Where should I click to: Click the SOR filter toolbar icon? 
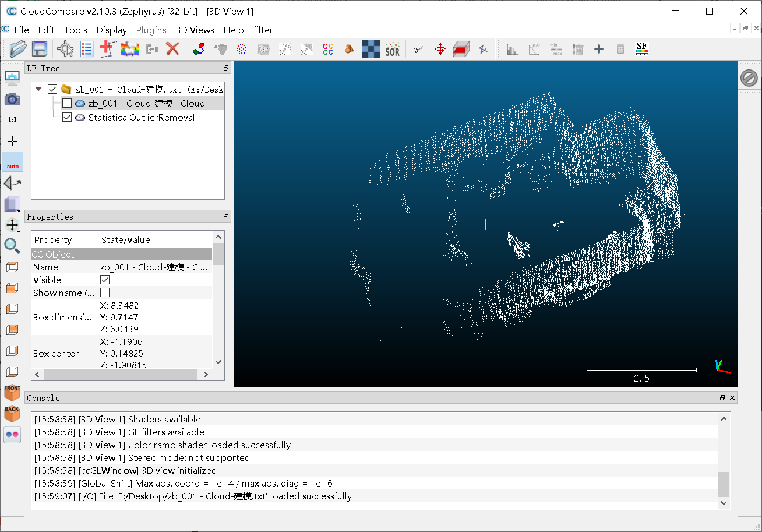point(393,50)
